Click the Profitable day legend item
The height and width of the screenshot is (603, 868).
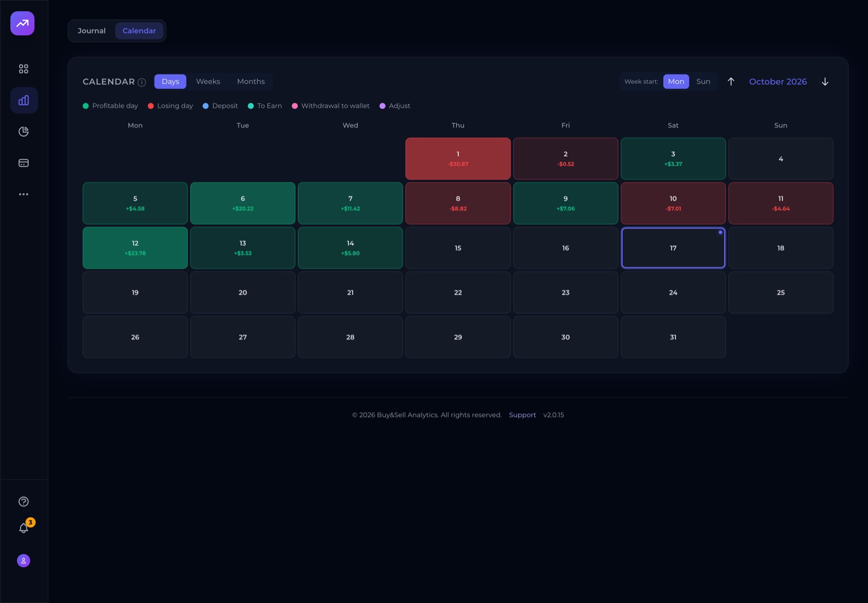(110, 106)
